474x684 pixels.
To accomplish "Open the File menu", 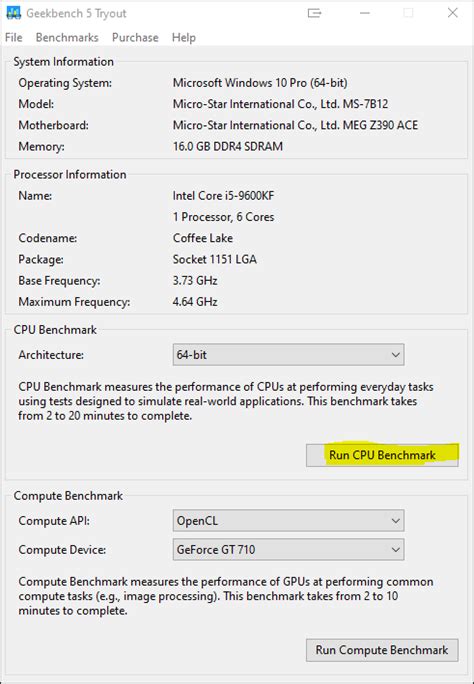I will click(x=14, y=38).
